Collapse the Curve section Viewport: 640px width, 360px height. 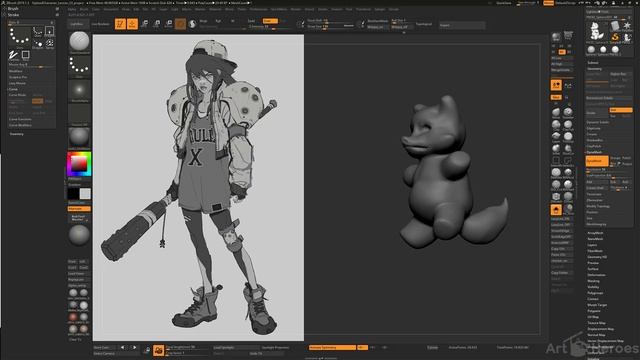(x=13, y=89)
